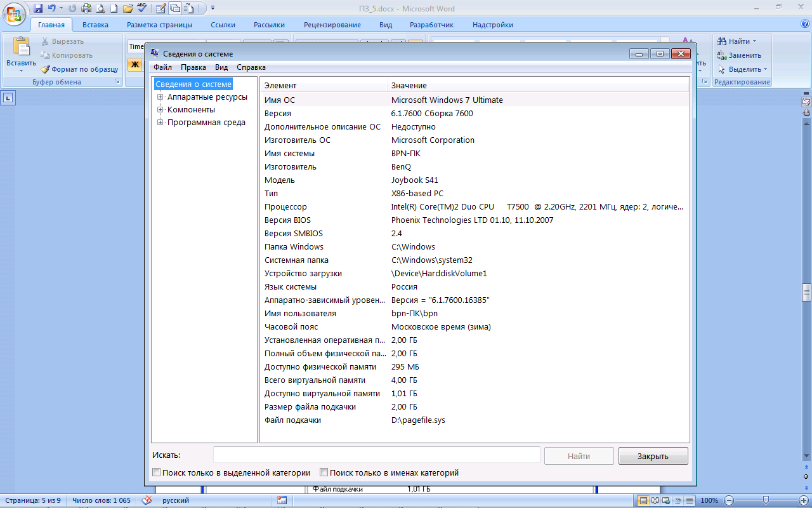
Task: Switch to the Вставка ribbon tab
Action: (x=95, y=25)
